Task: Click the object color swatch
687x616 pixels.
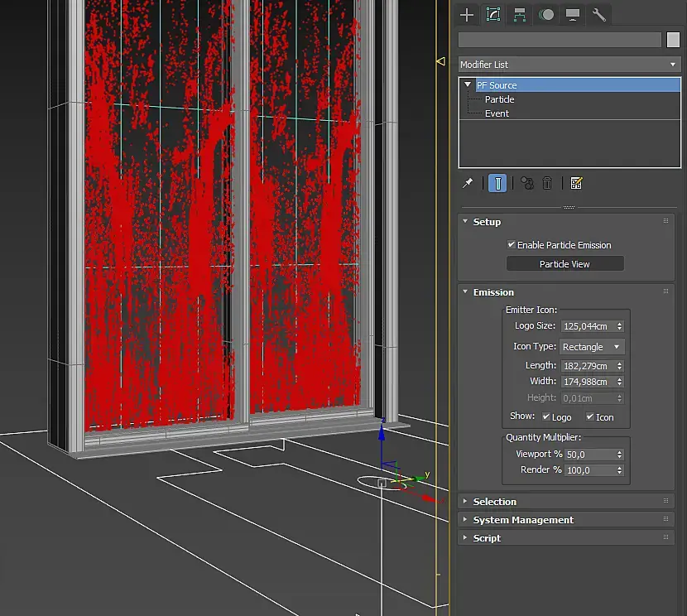Action: coord(672,40)
